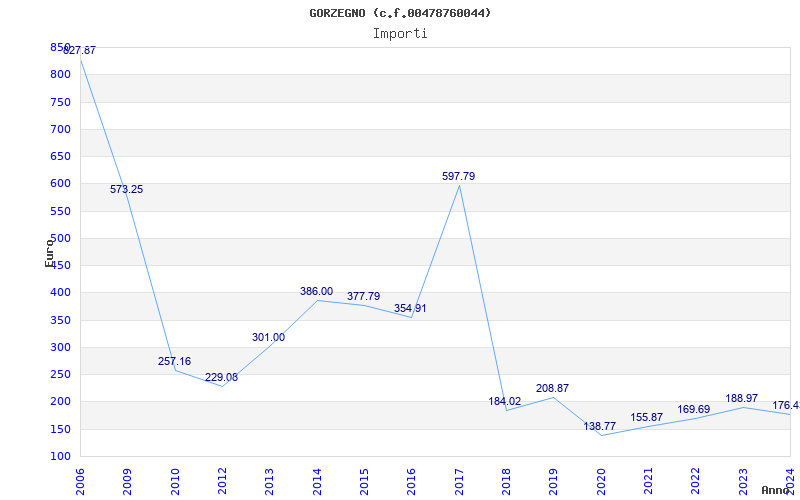Screen dimensions: 800x500
Task: Click the 2009 x-axis label
Action: pyautogui.click(x=127, y=482)
